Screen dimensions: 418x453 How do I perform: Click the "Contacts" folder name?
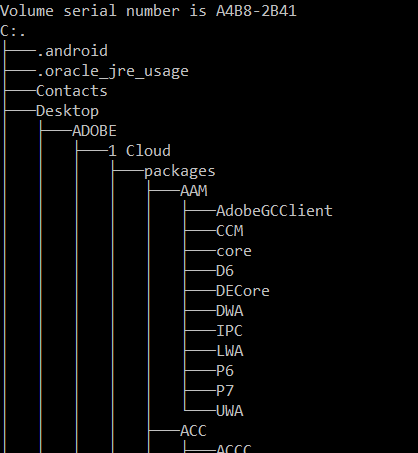72,91
